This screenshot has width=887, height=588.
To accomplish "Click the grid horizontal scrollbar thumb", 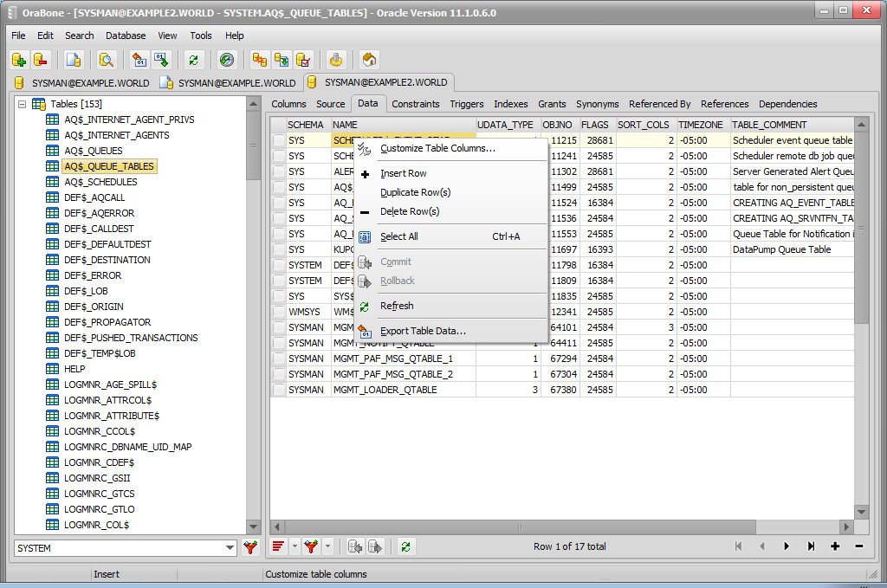I will tap(519, 527).
